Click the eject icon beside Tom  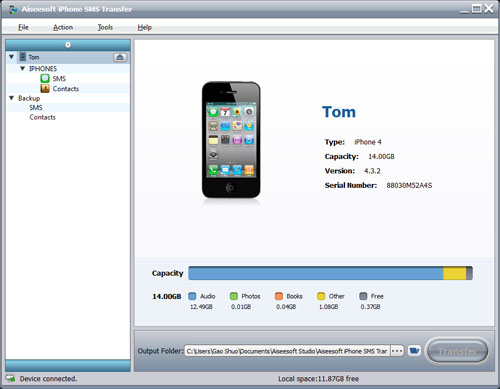tap(120, 57)
